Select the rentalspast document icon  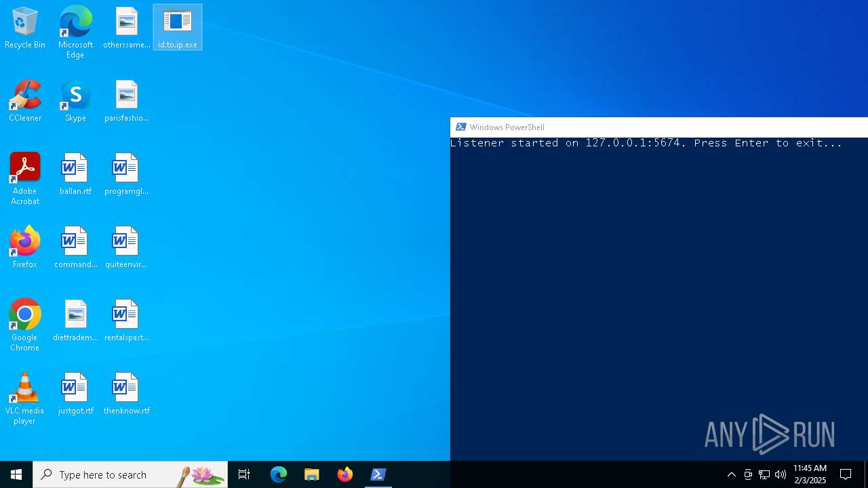pos(127,321)
